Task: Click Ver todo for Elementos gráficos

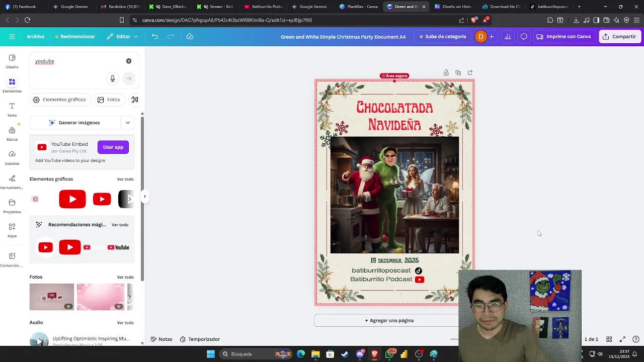Action: point(125,179)
